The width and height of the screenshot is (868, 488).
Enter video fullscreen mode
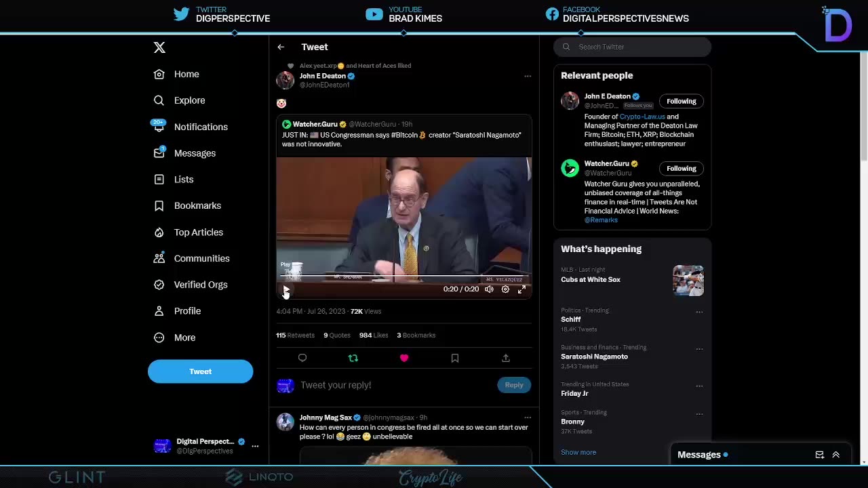pyautogui.click(x=521, y=289)
